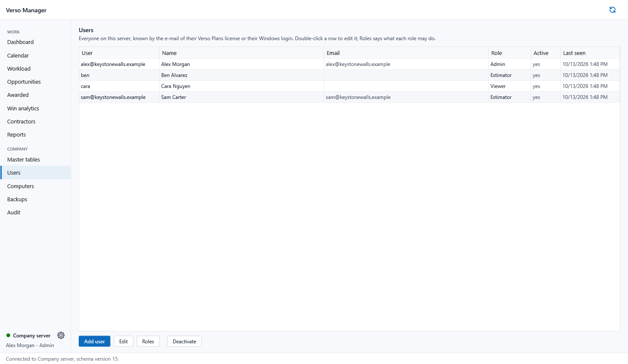Image resolution: width=628 pixels, height=364 pixels.
Task: Go to Backups
Action: (36, 199)
